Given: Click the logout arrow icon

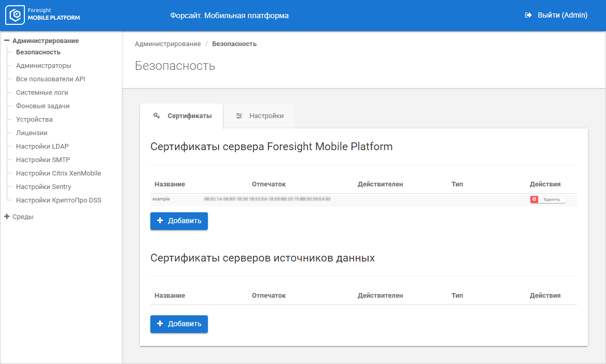Looking at the screenshot, I should point(528,16).
